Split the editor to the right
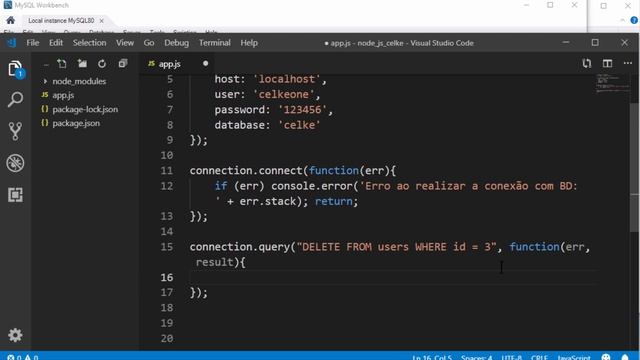The height and width of the screenshot is (360, 640). pos(607,63)
